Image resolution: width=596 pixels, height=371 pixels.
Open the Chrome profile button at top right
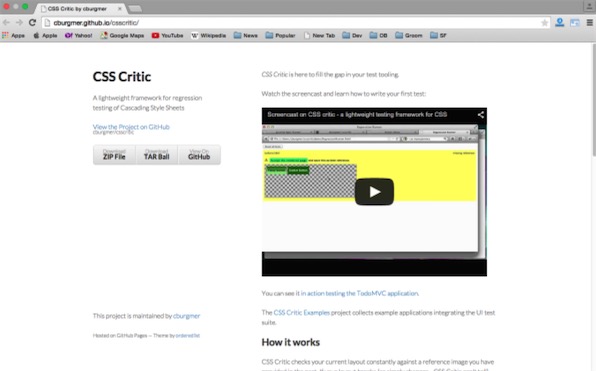click(x=589, y=6)
